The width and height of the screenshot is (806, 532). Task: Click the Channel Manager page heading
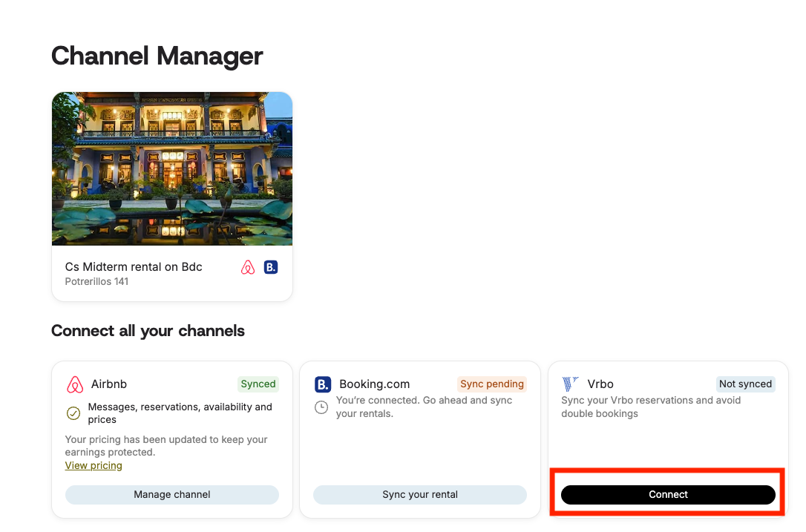[x=157, y=56]
